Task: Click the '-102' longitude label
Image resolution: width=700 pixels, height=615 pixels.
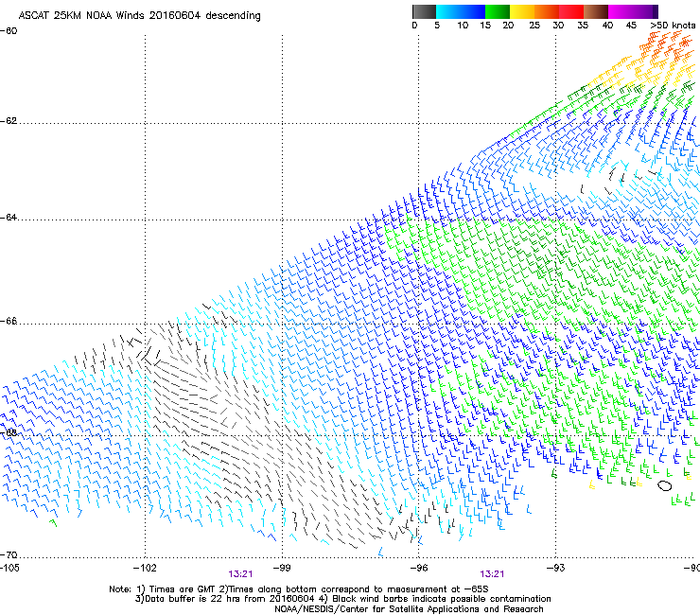Action: pyautogui.click(x=145, y=568)
